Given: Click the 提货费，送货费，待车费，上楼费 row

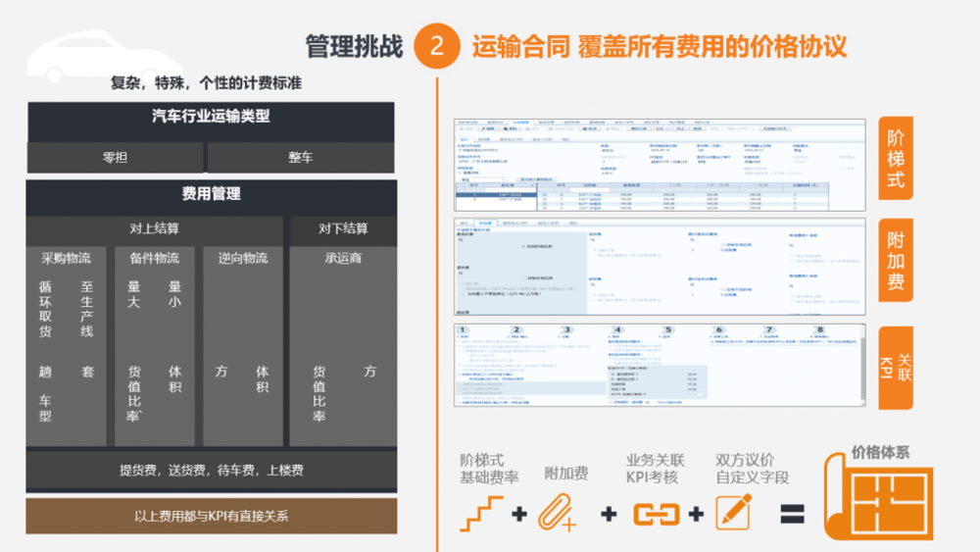Looking at the screenshot, I should coord(212,471).
